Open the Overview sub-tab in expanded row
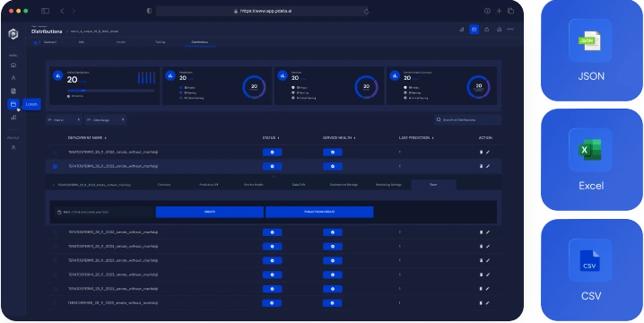The image size is (644, 323). [x=164, y=185]
